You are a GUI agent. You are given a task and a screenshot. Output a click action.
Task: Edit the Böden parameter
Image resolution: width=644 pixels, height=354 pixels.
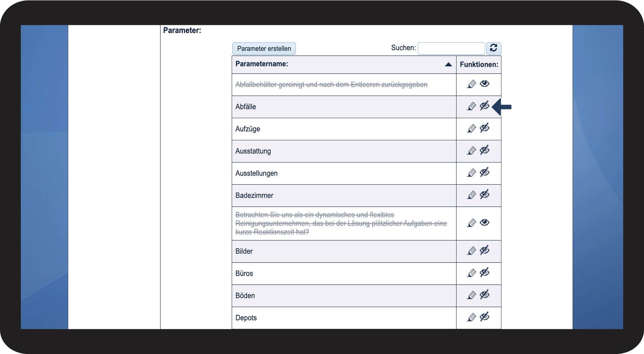click(x=471, y=295)
